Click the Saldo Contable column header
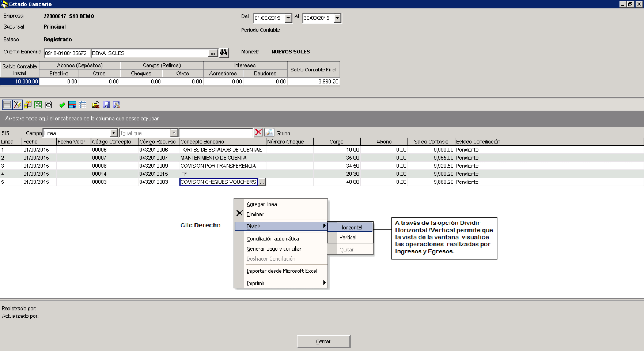 point(431,142)
